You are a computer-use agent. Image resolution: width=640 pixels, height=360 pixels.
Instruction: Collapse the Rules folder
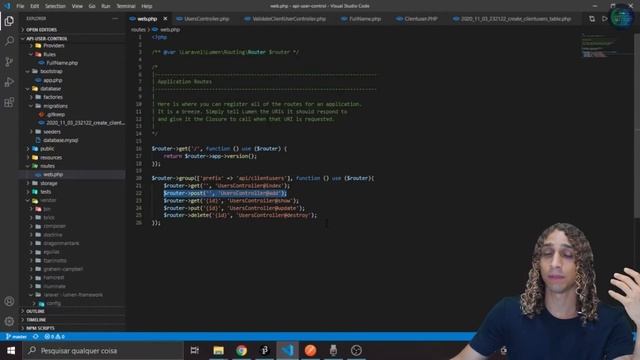[x=49, y=54]
